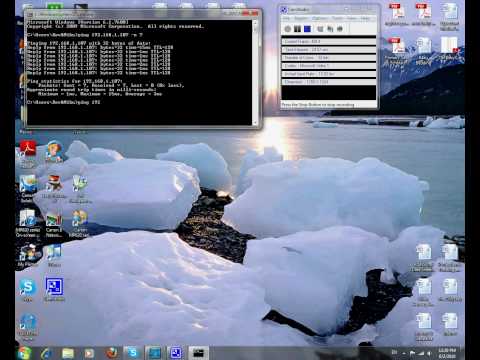
Task: Open the volume icon in the system tray
Action: pyautogui.click(x=429, y=353)
